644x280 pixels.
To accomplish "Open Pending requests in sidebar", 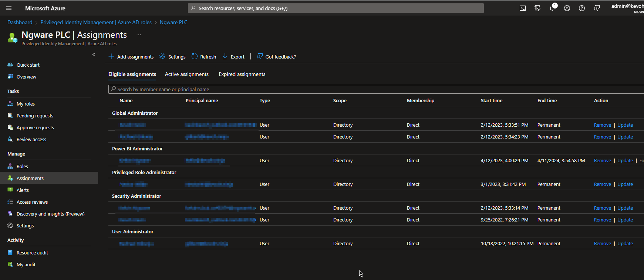I will (35, 116).
